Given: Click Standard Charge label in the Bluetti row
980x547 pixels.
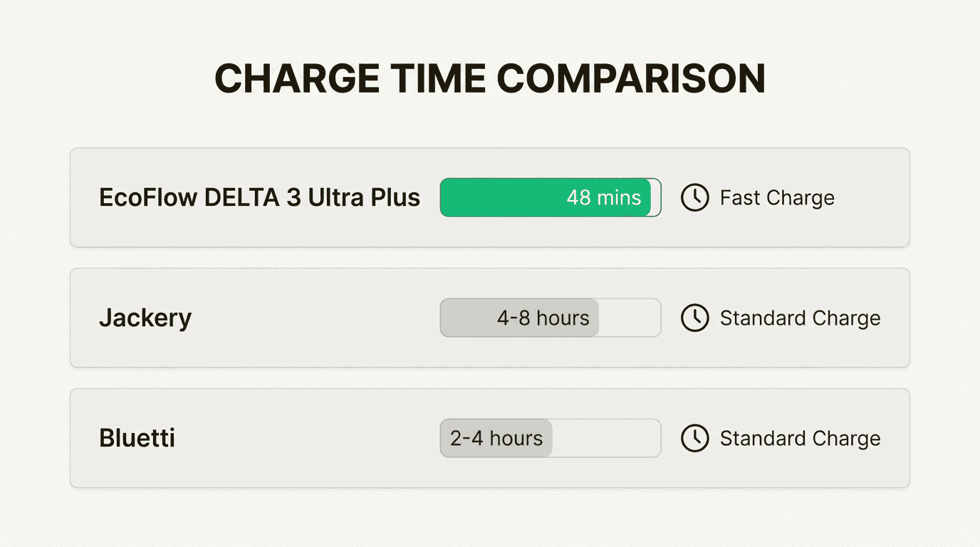Looking at the screenshot, I should [x=800, y=438].
